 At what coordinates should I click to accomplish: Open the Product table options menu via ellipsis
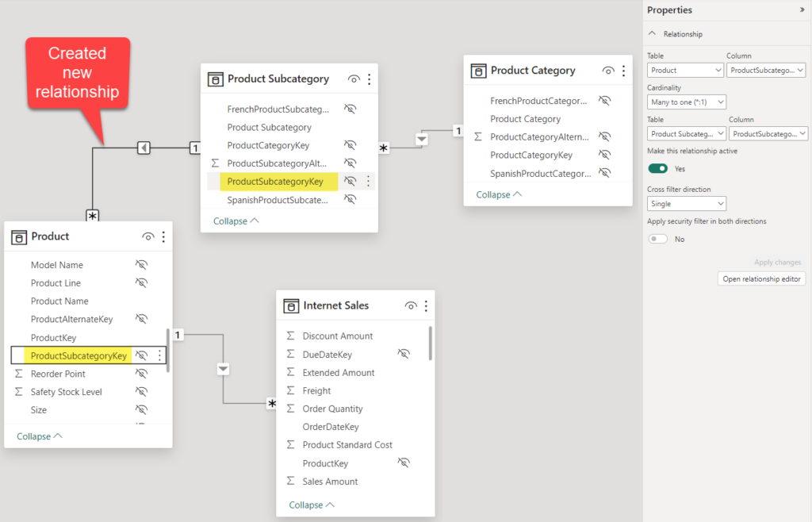[162, 236]
